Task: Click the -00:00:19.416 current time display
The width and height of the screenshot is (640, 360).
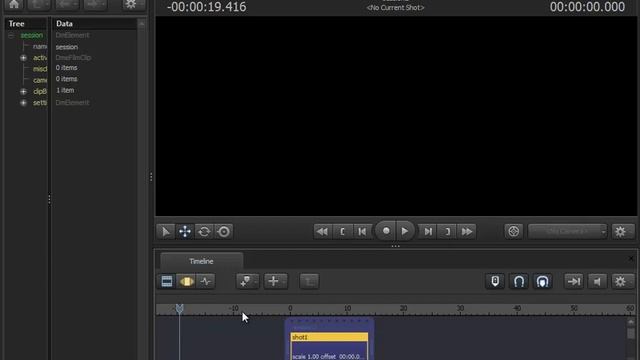Action: pos(207,7)
